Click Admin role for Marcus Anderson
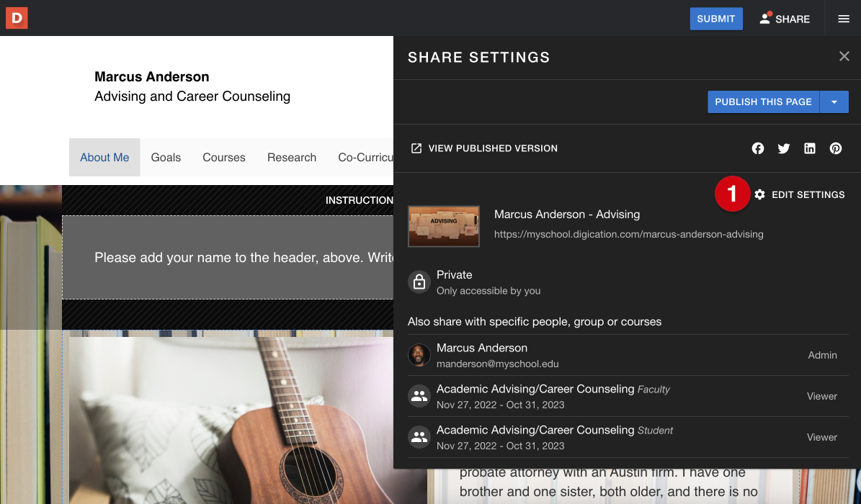861x504 pixels. point(822,355)
